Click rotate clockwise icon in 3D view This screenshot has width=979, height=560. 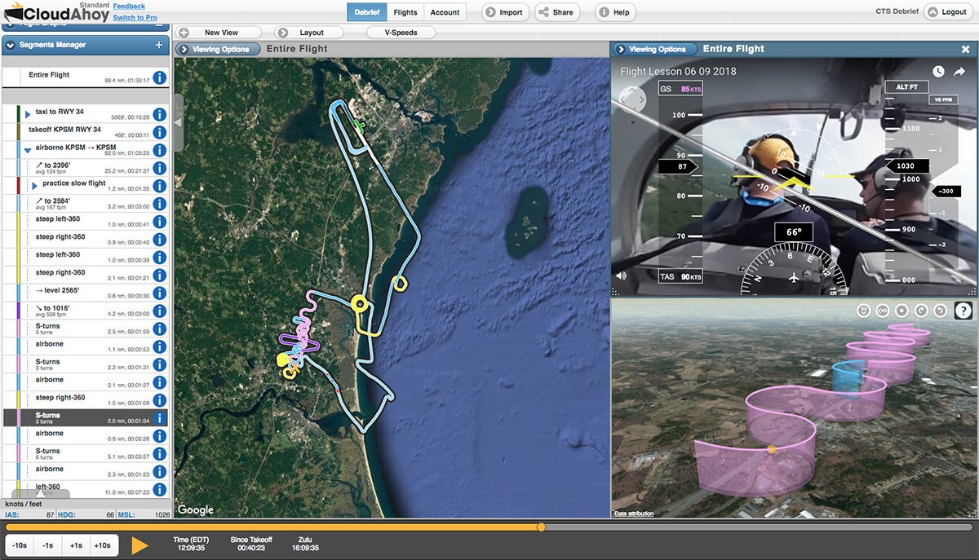click(x=921, y=311)
